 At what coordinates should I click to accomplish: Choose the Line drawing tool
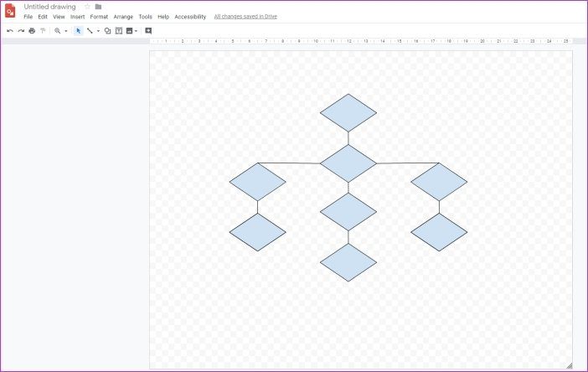(90, 31)
